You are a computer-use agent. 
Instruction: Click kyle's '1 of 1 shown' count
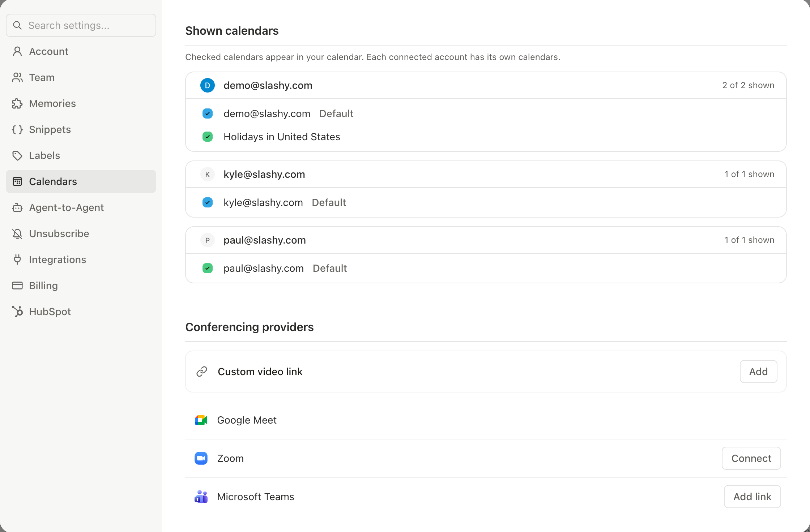[749, 174]
